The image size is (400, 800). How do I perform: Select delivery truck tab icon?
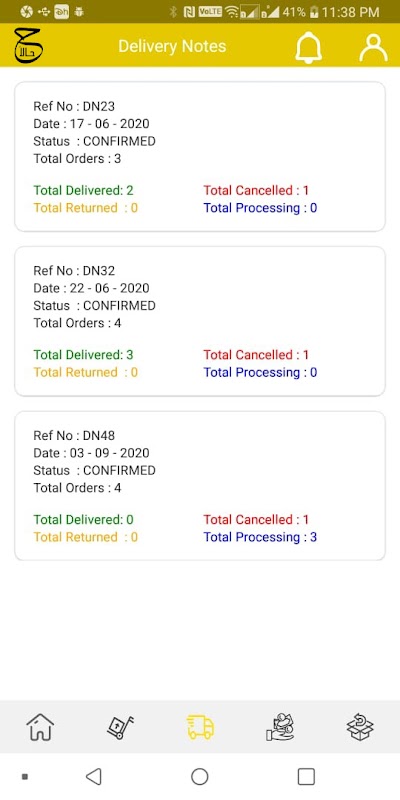pos(200,727)
